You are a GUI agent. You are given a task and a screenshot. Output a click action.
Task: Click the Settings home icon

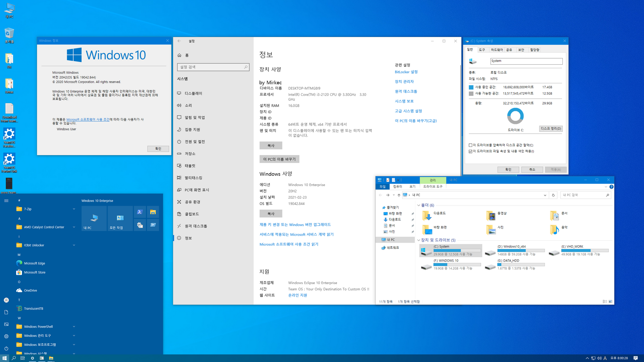(x=179, y=55)
